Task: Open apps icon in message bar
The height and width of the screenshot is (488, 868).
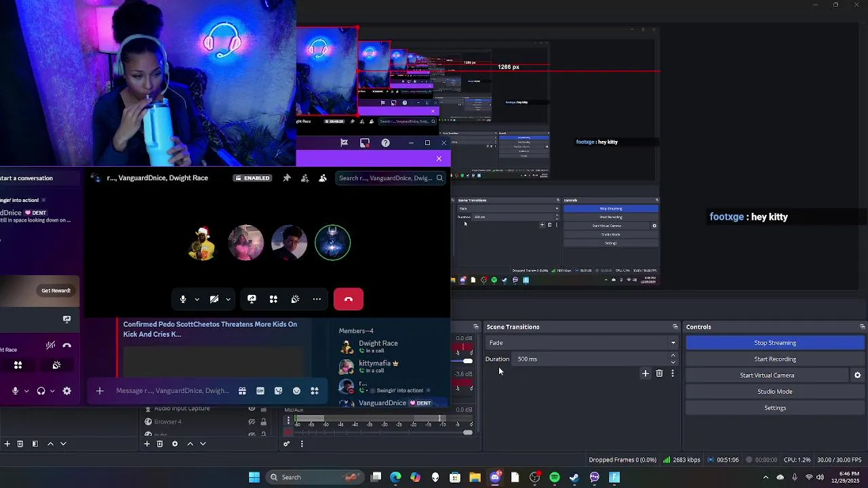Action: click(315, 391)
